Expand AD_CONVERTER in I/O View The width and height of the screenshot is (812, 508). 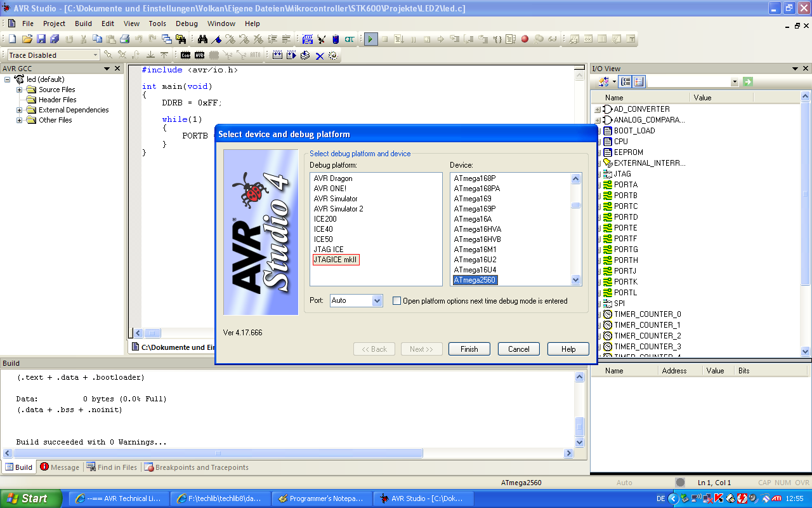(x=597, y=109)
